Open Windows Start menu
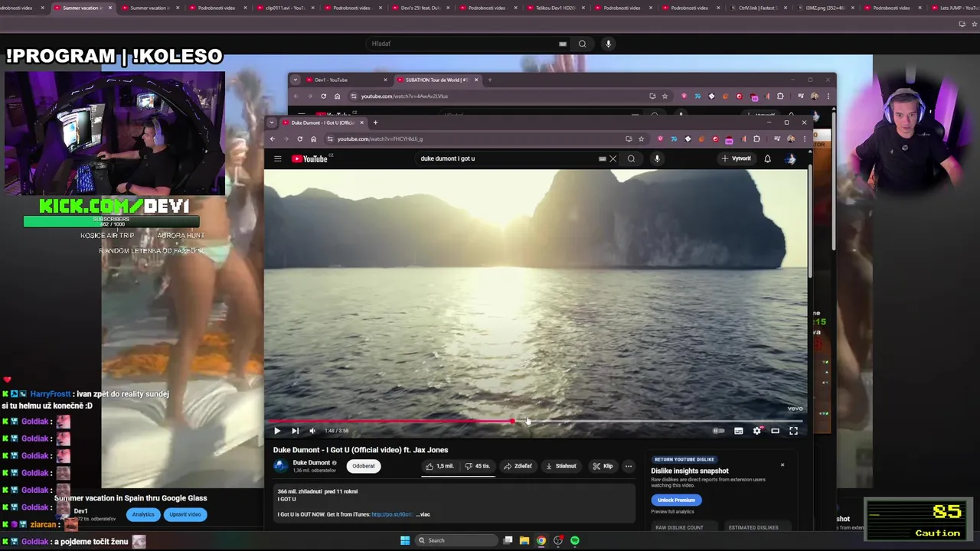980x551 pixels. pos(405,540)
